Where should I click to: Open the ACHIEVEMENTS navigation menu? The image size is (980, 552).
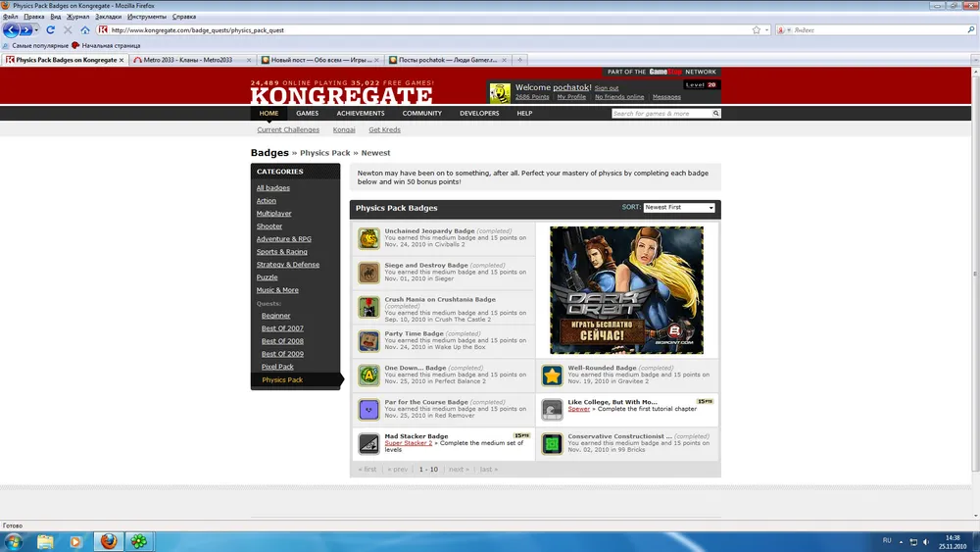tap(361, 114)
